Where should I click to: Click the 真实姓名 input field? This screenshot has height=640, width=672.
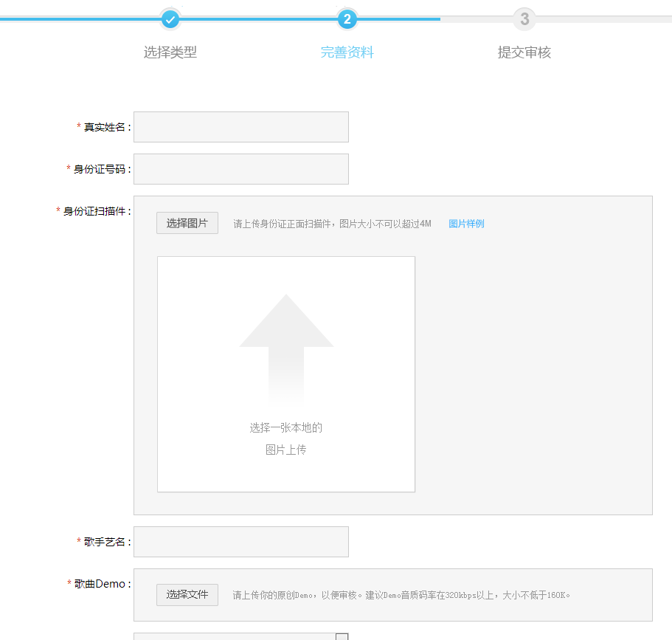click(x=241, y=126)
